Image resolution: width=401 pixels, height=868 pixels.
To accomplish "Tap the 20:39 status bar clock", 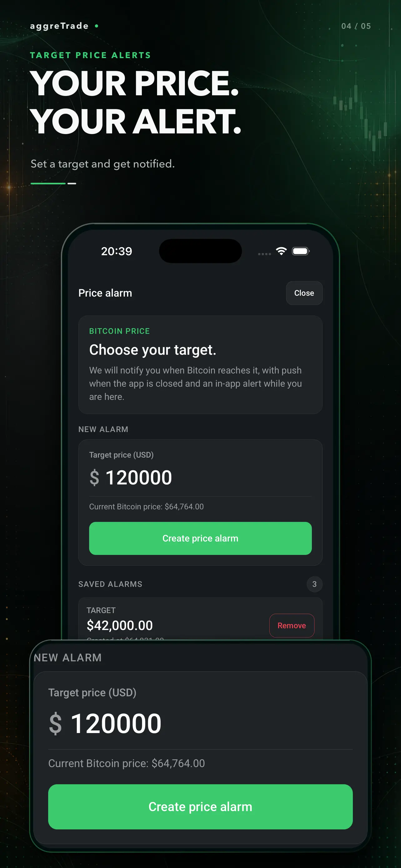I will pyautogui.click(x=116, y=251).
